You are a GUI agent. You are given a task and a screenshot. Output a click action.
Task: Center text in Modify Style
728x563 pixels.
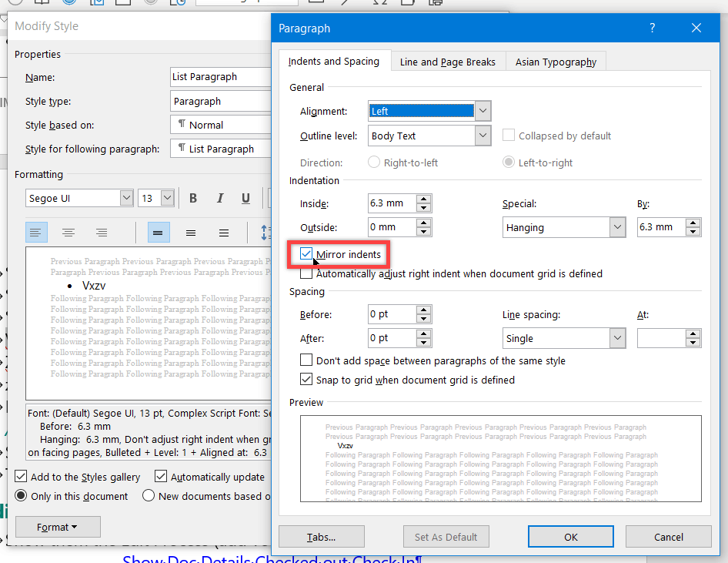coord(68,233)
